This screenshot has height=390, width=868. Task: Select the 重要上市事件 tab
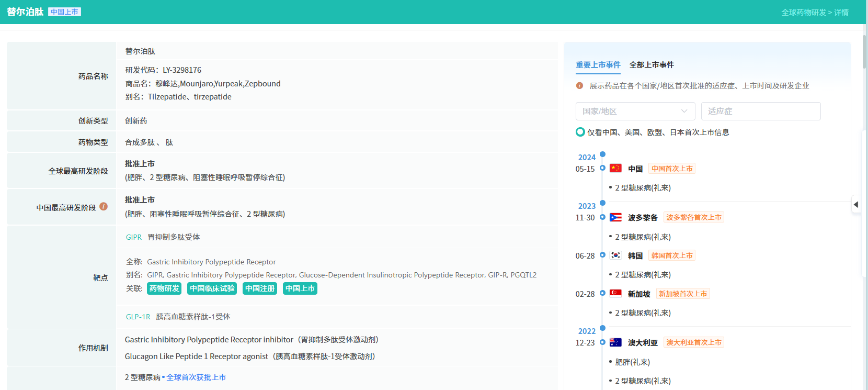[598, 65]
